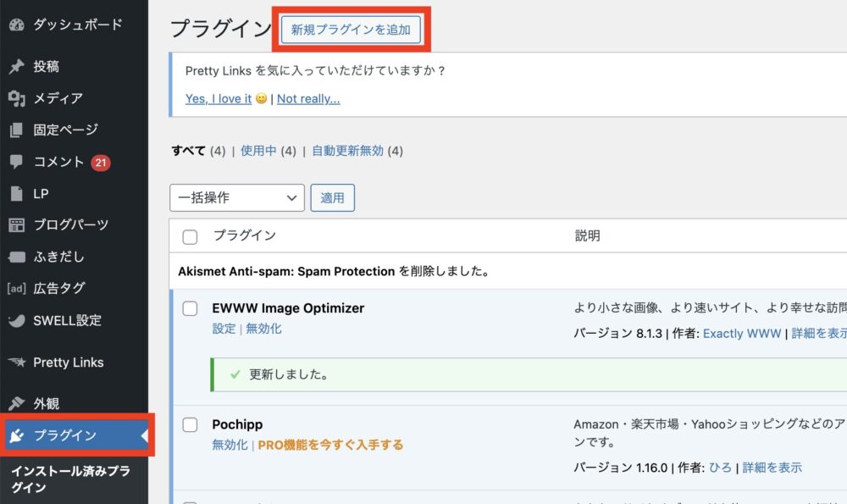This screenshot has width=847, height=504.
Task: Click the EWWW Image Optimizer plugin name
Action: [x=289, y=308]
